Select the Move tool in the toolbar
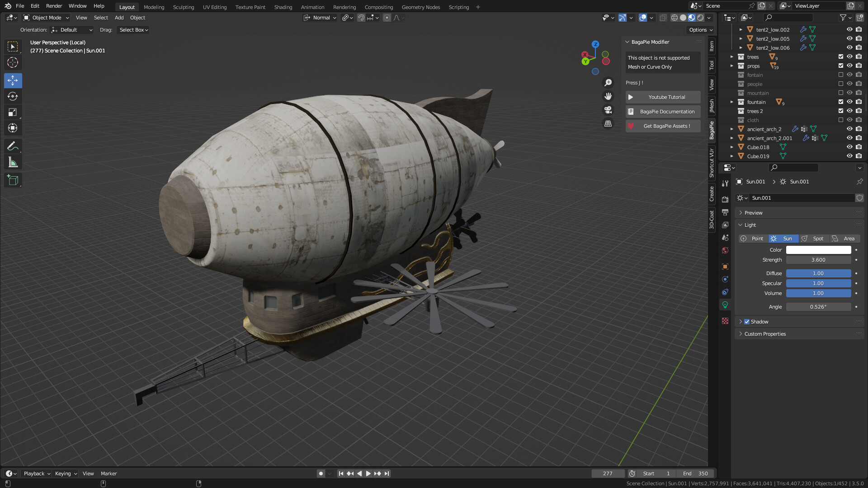The height and width of the screenshot is (488, 868). [x=13, y=80]
